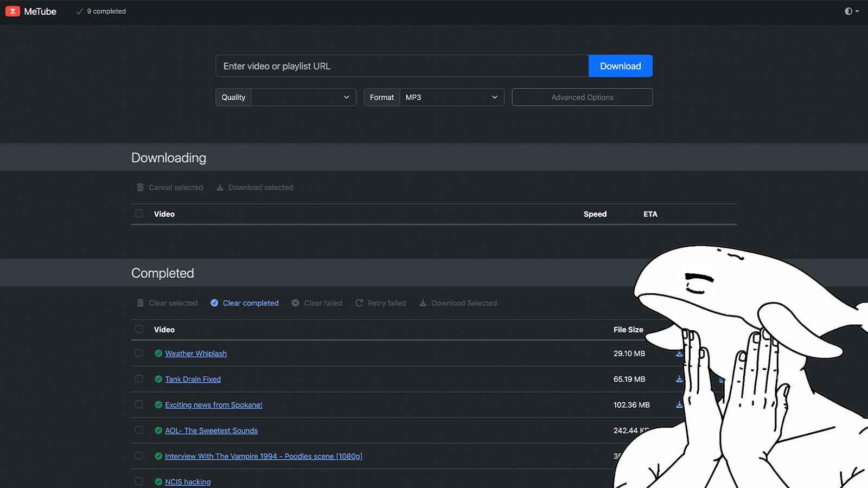Check the select-all box in Downloading table
This screenshot has width=868, height=488.
pyautogui.click(x=139, y=214)
